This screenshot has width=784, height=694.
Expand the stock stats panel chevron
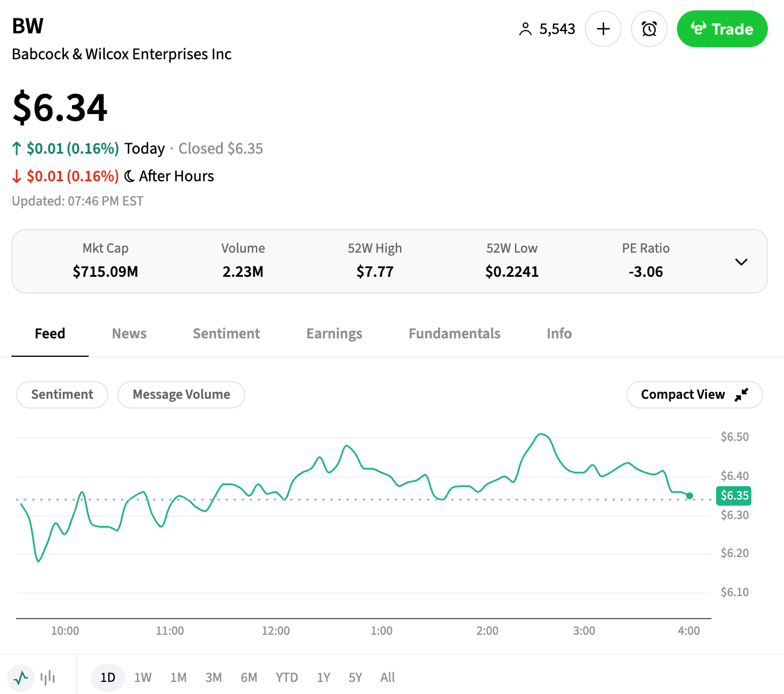741,262
